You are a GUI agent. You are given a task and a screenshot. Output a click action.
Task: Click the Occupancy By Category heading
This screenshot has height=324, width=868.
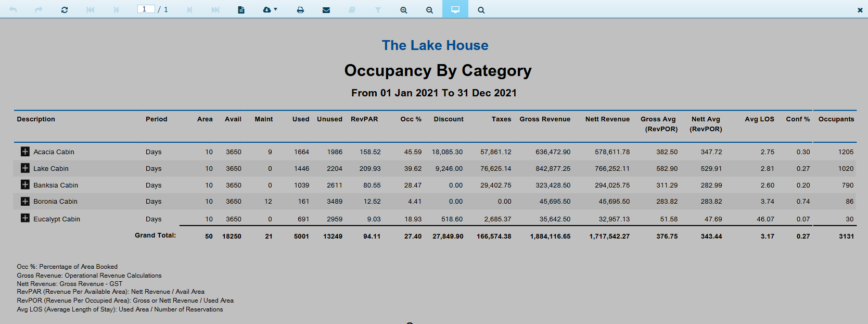438,70
